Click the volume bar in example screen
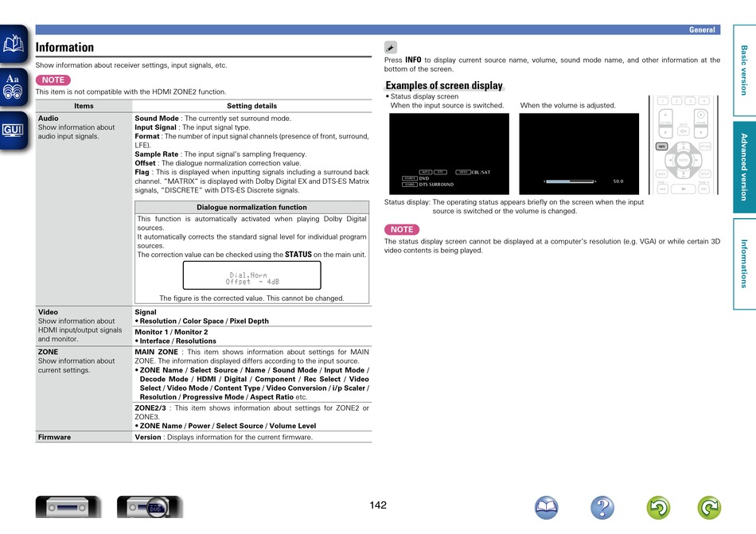 (x=570, y=181)
